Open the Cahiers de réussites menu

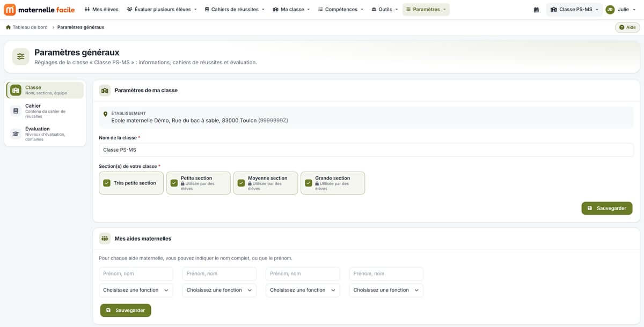pyautogui.click(x=235, y=10)
